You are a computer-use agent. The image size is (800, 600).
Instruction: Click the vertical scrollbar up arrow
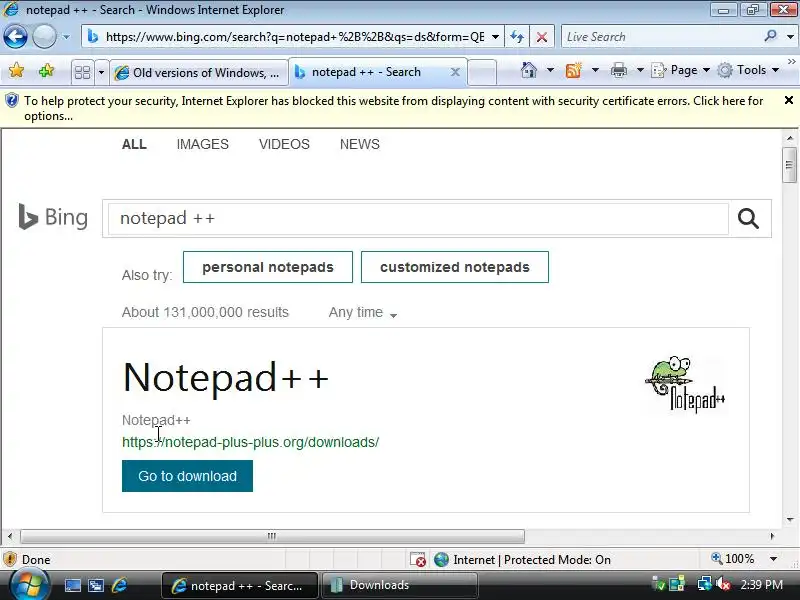(790, 138)
